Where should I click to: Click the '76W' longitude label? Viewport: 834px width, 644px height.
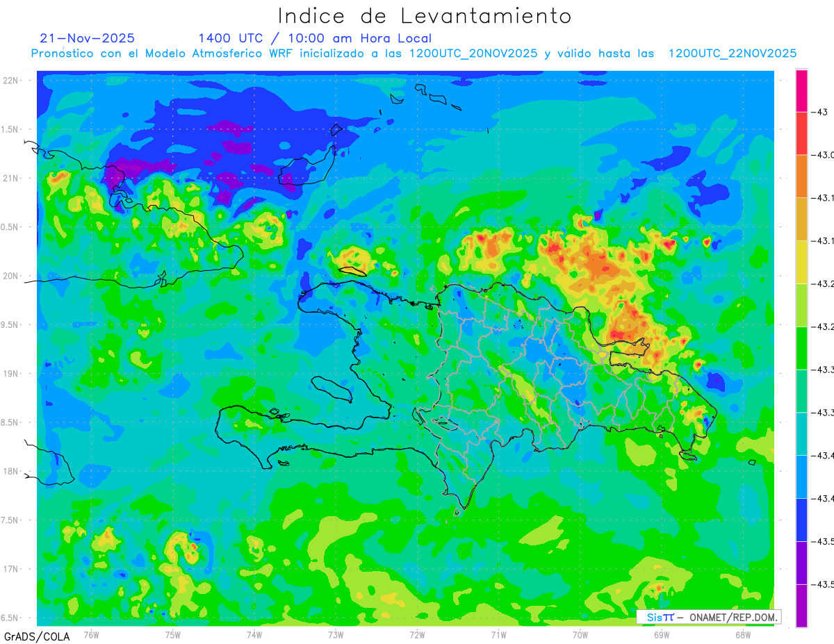point(91,634)
